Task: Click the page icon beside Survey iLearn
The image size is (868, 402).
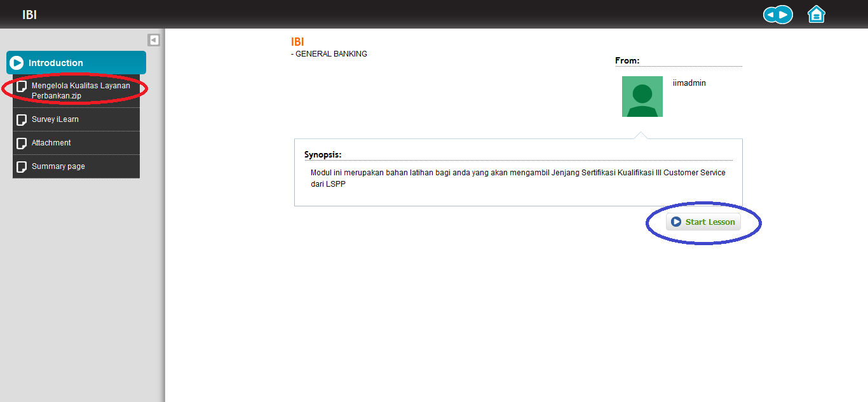Action: tap(22, 119)
